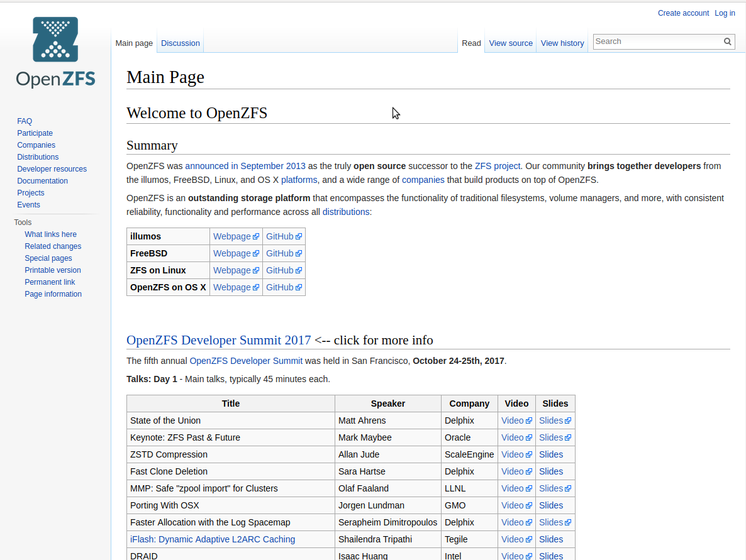746x560 pixels.
Task: Open the OpenZFS Developer Summit 2017 heading link
Action: point(218,341)
